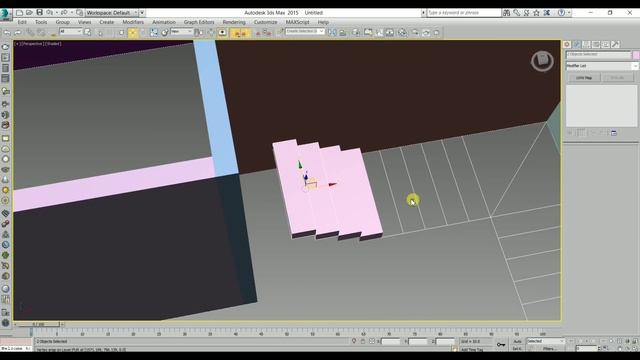Expand the Quick Access toolbar customize arrow
The width and height of the screenshot is (640, 360).
142,13
